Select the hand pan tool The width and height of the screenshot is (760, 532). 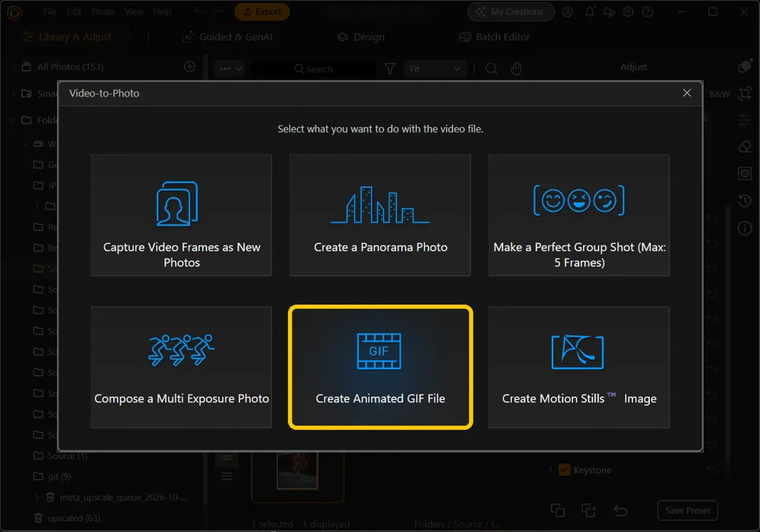pyautogui.click(x=516, y=69)
